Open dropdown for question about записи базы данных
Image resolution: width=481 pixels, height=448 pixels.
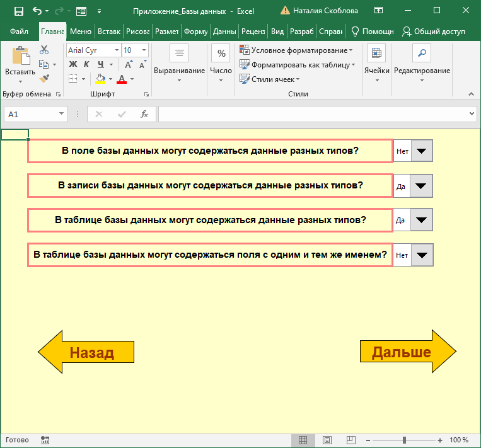click(x=421, y=186)
